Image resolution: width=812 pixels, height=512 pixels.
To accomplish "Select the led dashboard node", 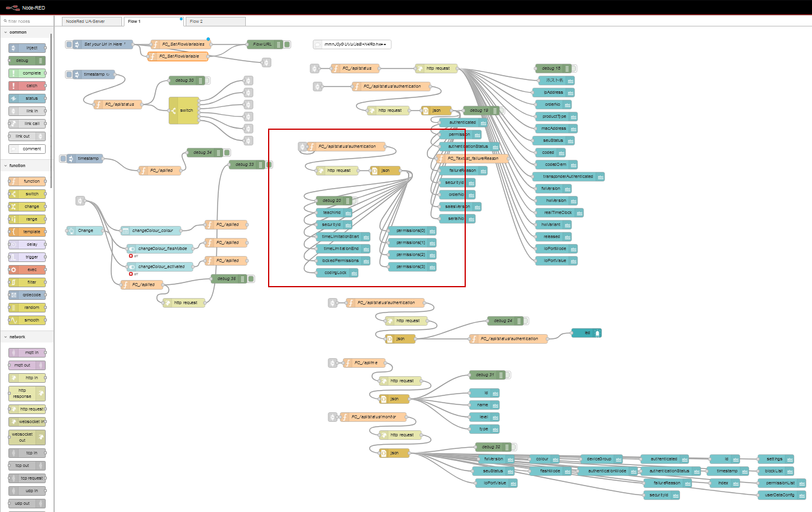I will (x=587, y=333).
